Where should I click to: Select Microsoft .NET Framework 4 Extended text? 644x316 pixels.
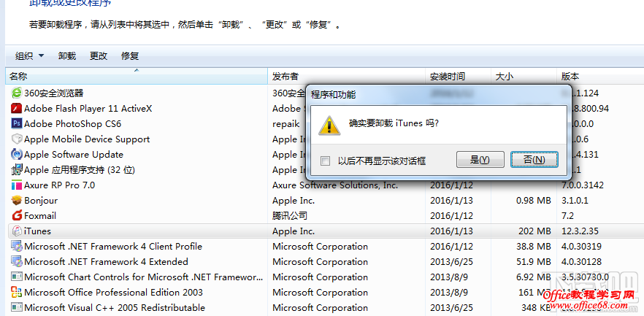tap(107, 262)
